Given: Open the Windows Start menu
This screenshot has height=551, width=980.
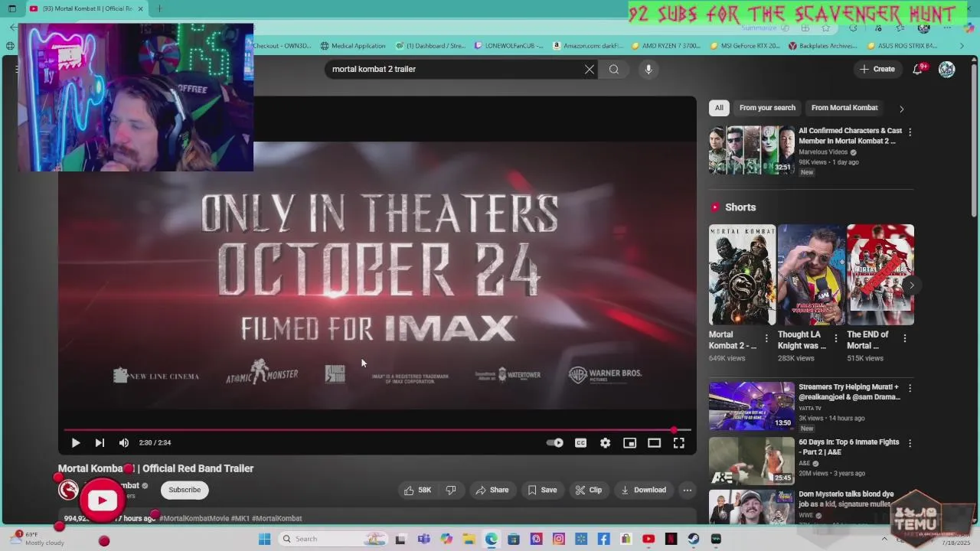Looking at the screenshot, I should [x=264, y=539].
